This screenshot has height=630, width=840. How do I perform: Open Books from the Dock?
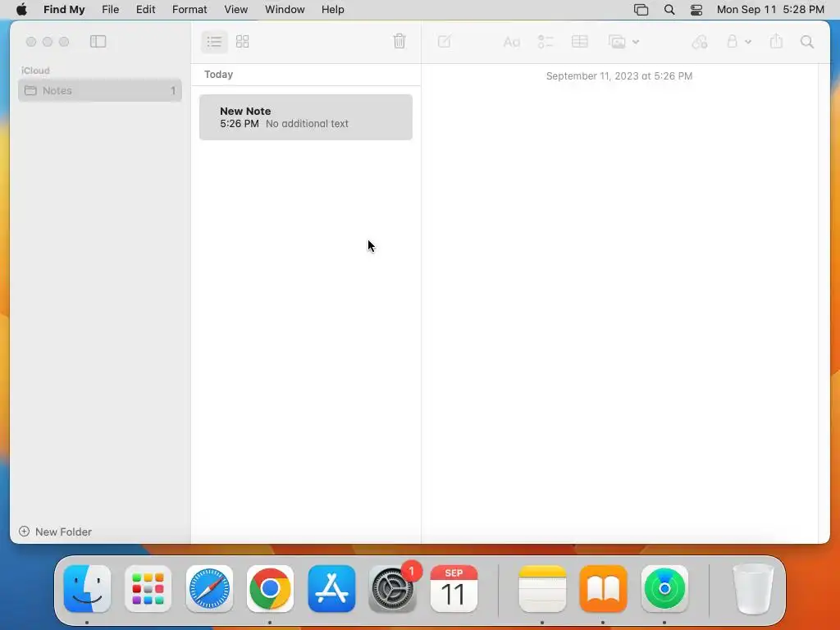pos(603,589)
